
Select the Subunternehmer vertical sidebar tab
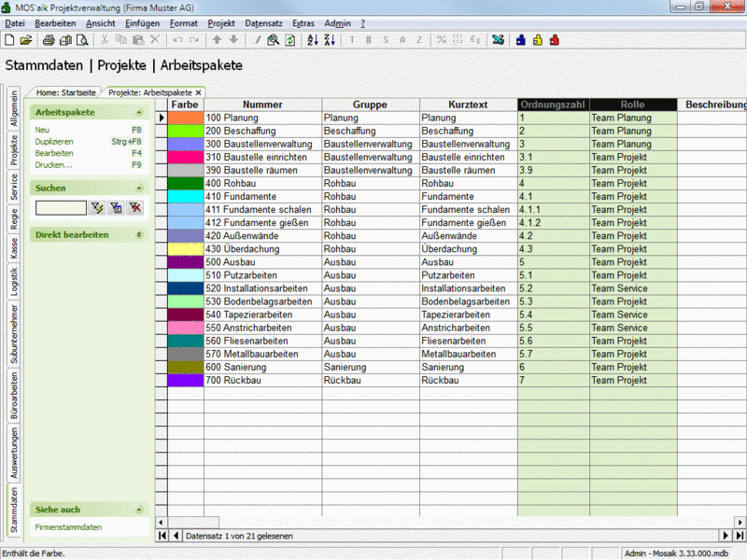click(14, 335)
